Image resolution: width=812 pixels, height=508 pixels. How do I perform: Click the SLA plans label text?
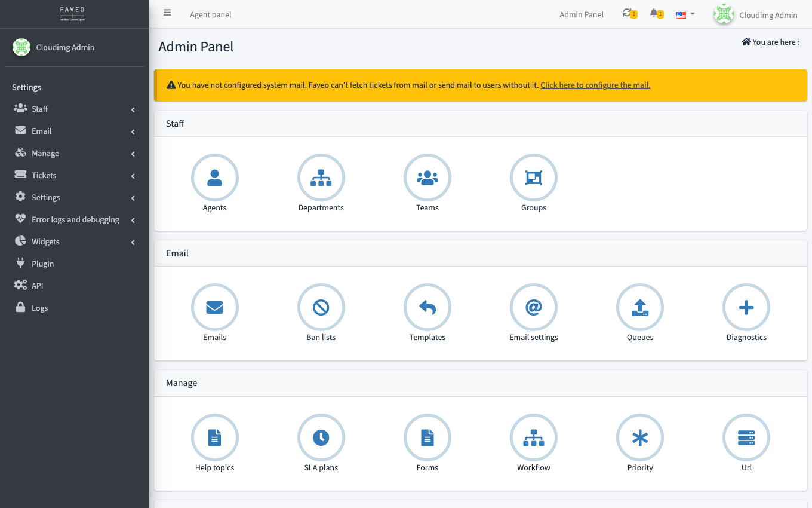[x=321, y=468]
